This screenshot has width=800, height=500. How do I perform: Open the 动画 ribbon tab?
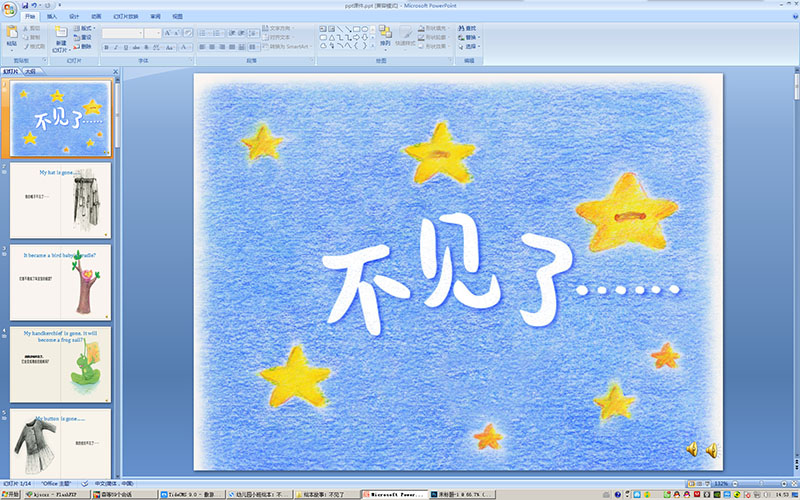coord(96,16)
